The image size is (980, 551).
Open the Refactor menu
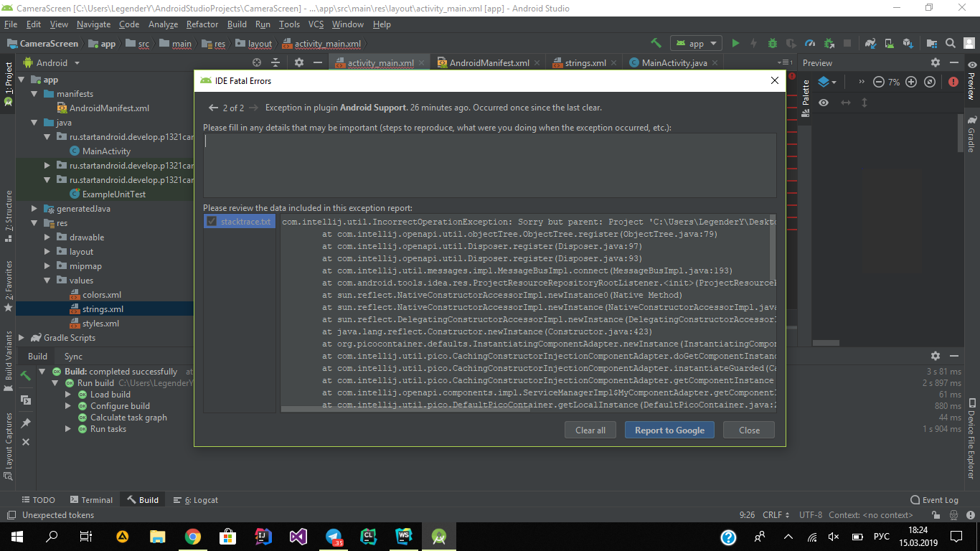pyautogui.click(x=202, y=24)
